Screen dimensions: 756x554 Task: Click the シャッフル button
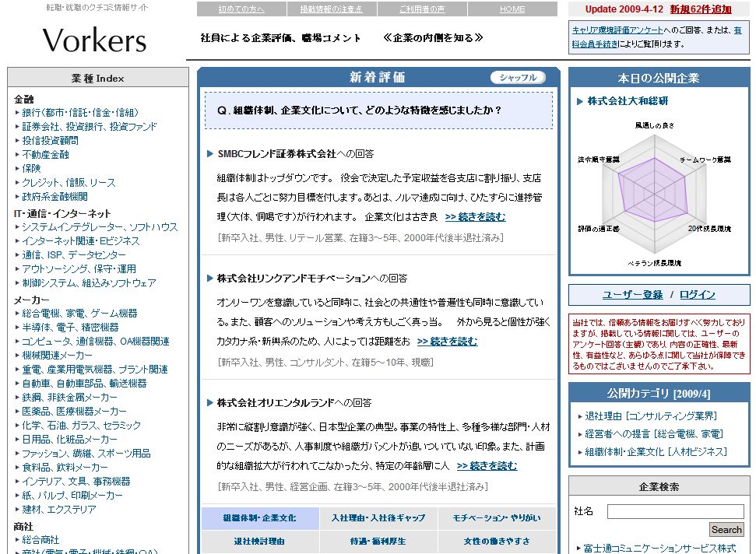(518, 78)
